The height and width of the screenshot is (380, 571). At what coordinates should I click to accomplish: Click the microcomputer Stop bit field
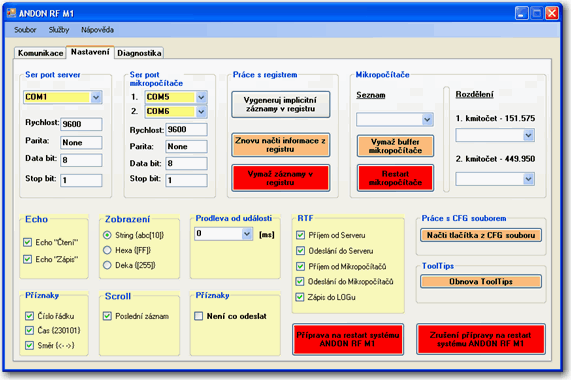[x=186, y=180]
